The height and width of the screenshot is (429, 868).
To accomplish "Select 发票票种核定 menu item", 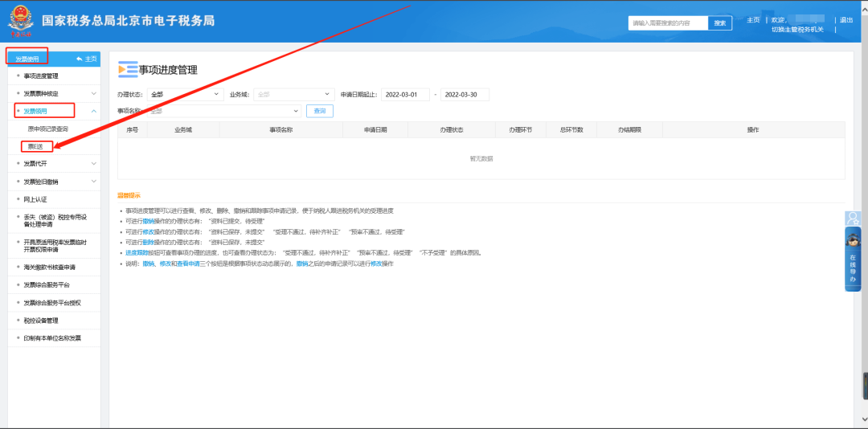I will tap(41, 93).
